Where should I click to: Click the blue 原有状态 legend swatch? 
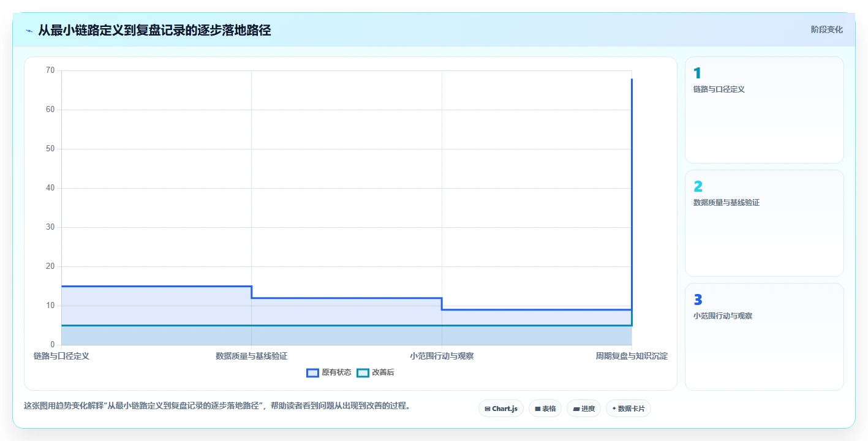(312, 372)
